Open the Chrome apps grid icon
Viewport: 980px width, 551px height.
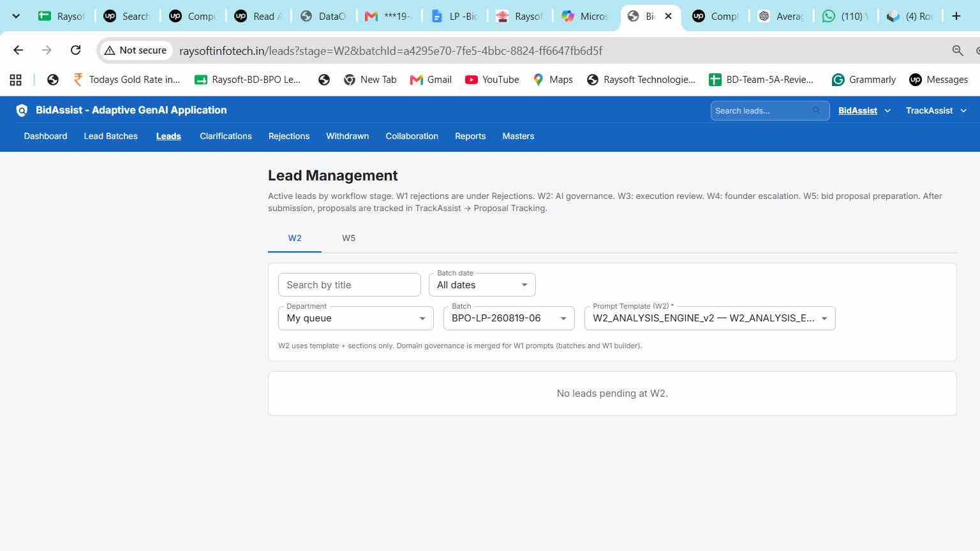(x=15, y=80)
